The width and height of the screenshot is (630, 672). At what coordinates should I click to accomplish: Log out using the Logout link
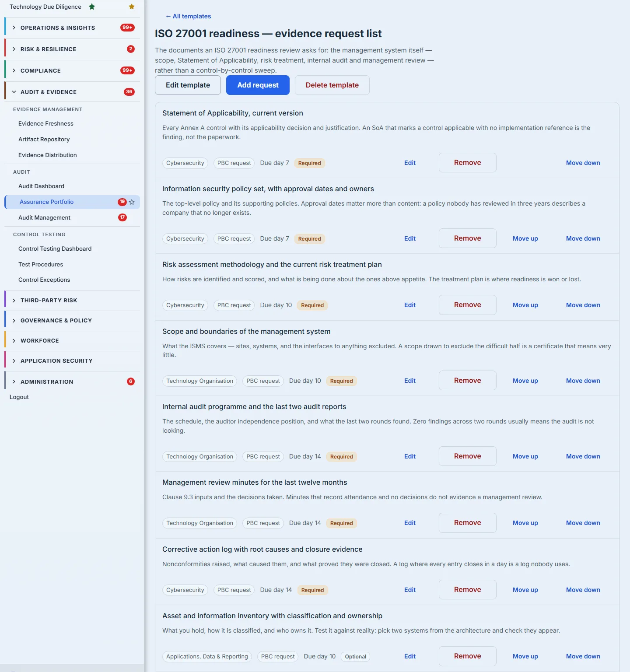[x=19, y=397]
